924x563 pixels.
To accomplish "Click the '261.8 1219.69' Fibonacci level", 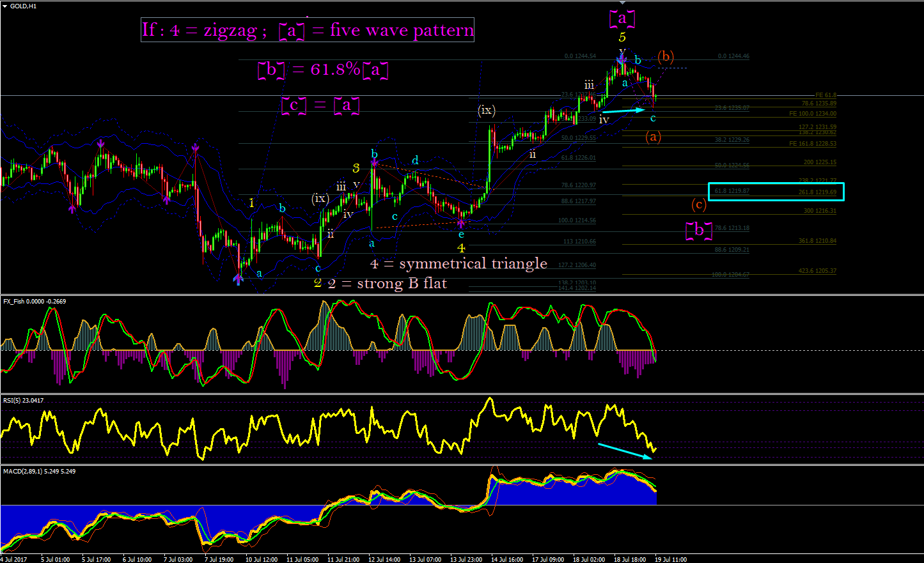I will point(817,192).
